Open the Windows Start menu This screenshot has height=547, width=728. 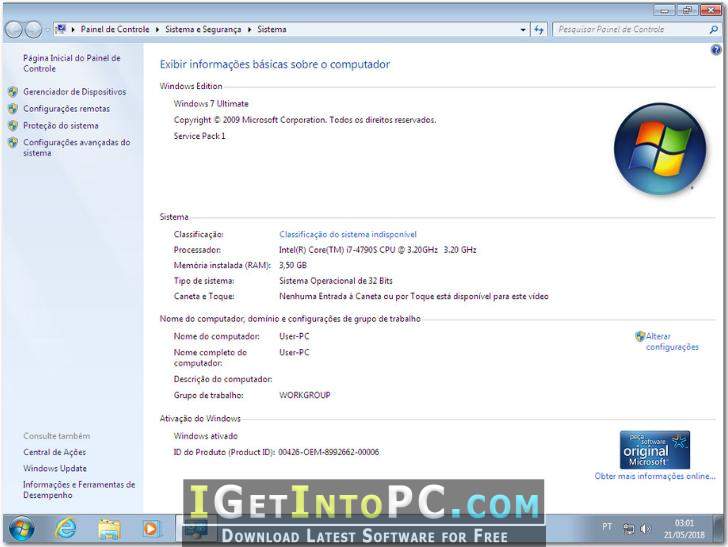21,529
